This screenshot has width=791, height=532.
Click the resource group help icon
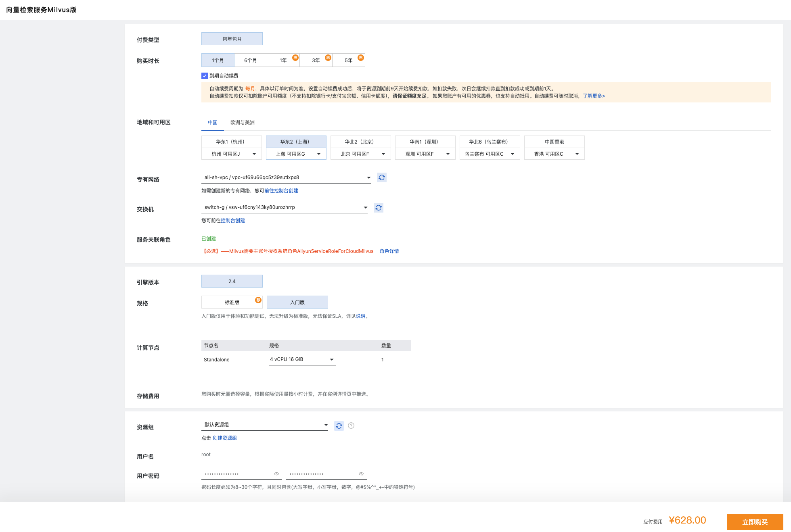pos(351,426)
